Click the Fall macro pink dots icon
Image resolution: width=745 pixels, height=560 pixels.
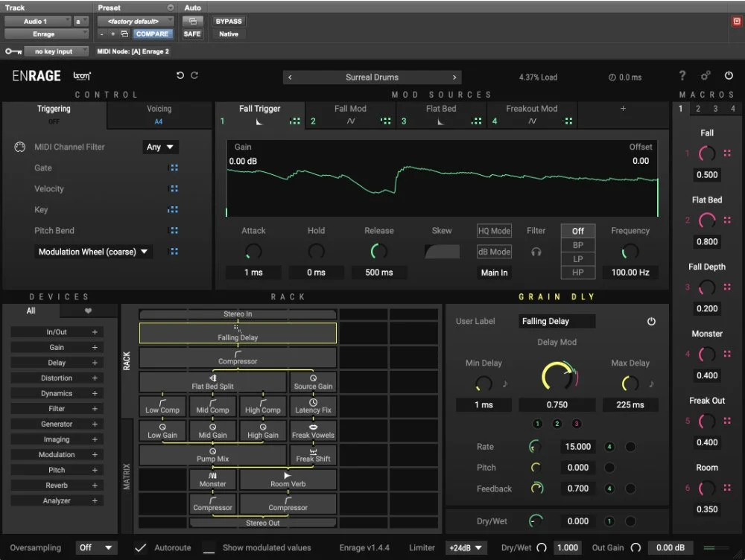[x=727, y=153]
